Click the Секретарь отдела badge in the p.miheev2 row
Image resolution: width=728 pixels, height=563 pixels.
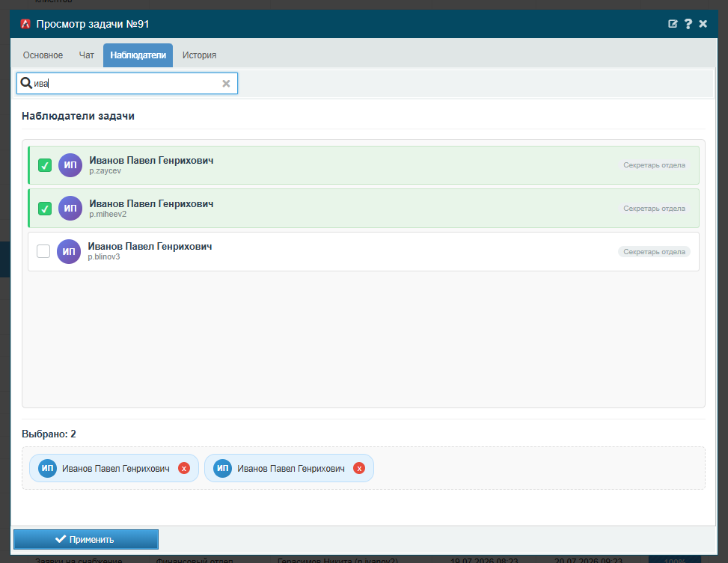coord(654,209)
